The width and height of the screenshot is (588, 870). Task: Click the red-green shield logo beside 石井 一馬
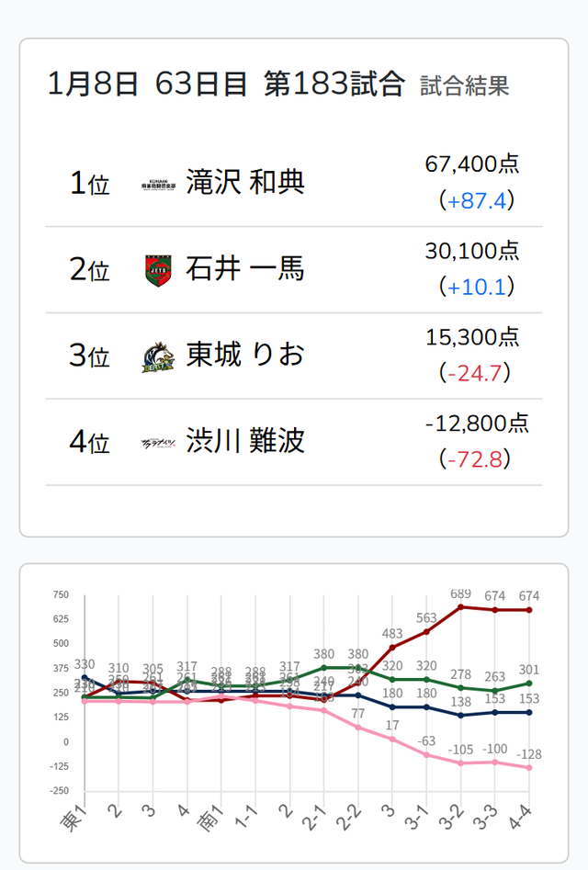158,269
